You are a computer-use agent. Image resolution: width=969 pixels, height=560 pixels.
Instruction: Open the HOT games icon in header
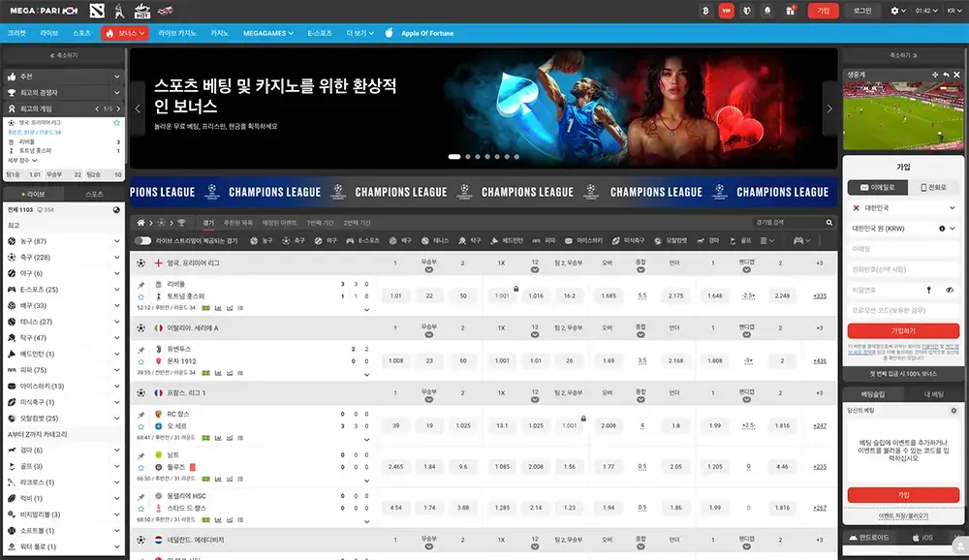pyautogui.click(x=142, y=11)
